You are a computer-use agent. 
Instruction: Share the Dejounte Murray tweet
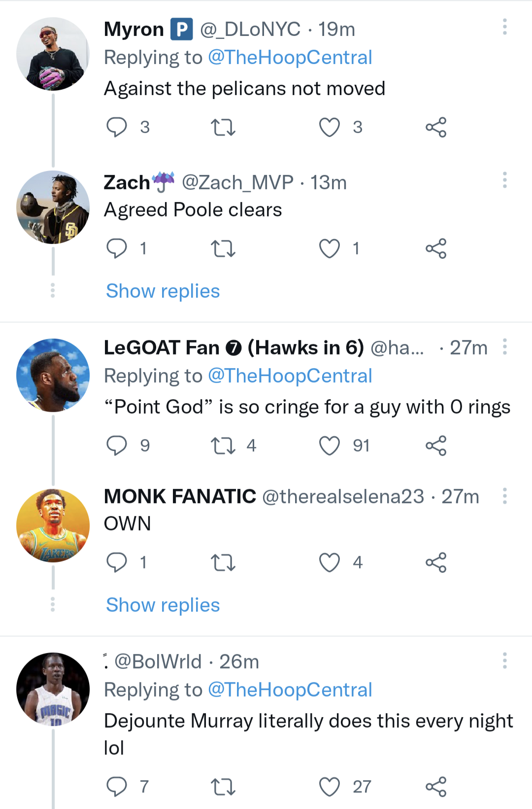coord(436,787)
